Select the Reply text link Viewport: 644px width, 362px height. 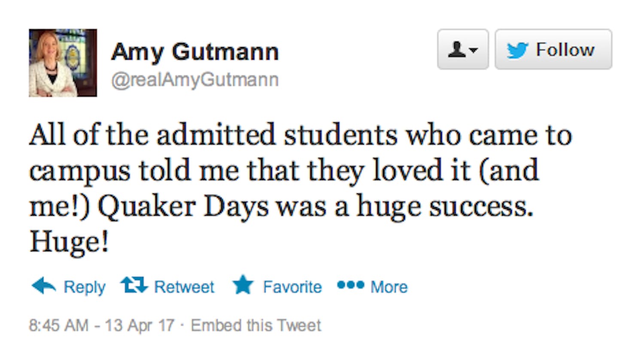click(x=84, y=287)
